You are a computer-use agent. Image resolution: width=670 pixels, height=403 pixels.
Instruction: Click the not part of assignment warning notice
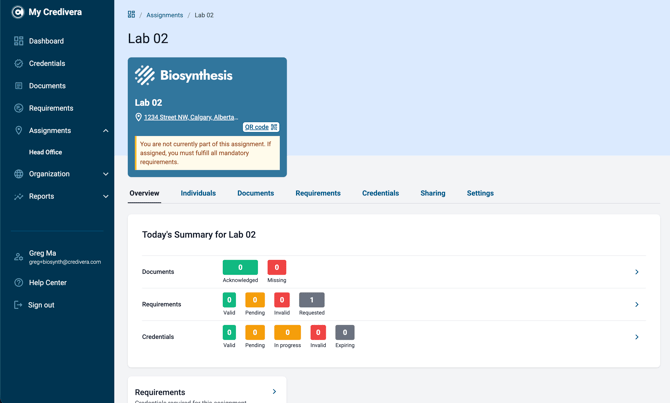pyautogui.click(x=207, y=153)
